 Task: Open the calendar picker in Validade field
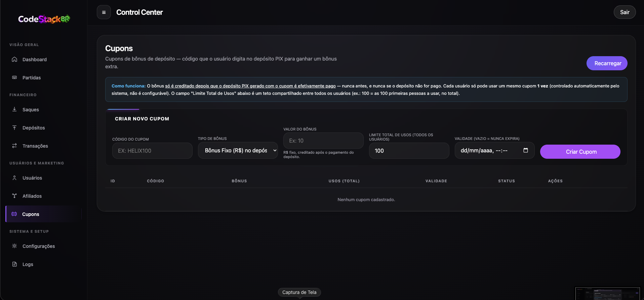point(526,150)
